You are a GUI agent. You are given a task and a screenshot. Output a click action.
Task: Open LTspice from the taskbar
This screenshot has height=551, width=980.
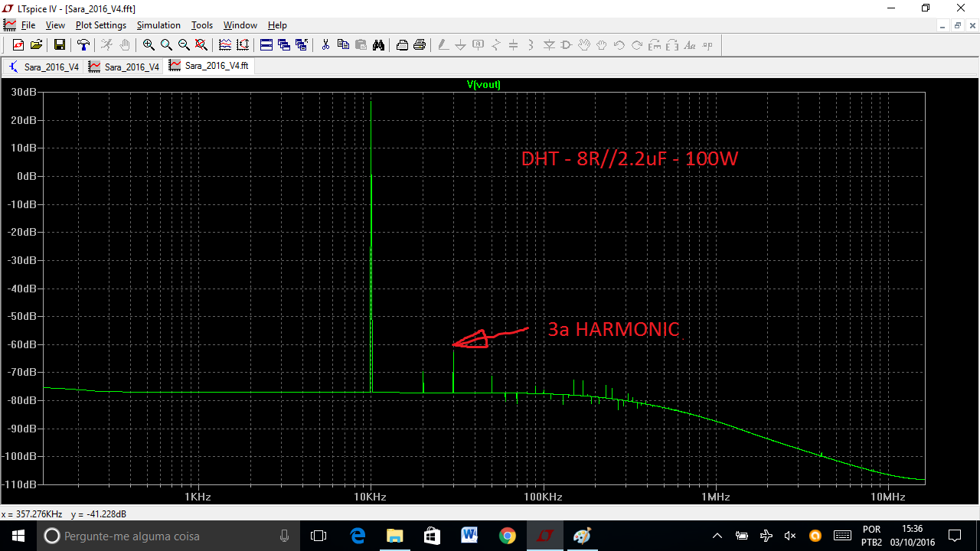pyautogui.click(x=544, y=536)
